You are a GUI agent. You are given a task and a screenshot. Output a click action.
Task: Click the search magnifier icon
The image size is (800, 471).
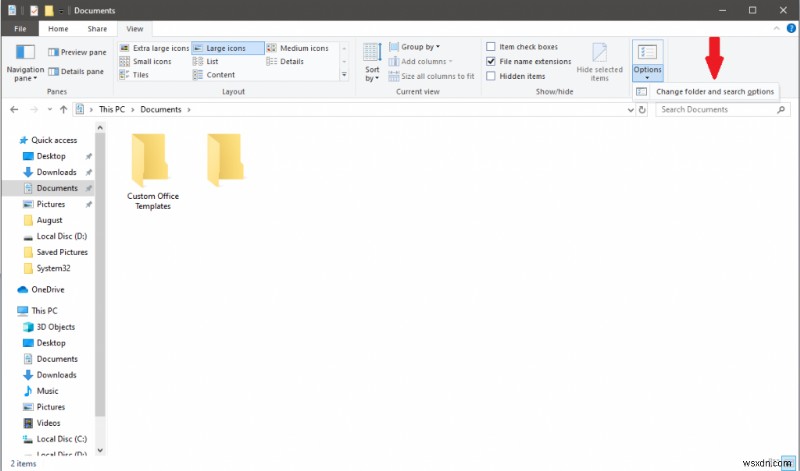click(x=781, y=109)
